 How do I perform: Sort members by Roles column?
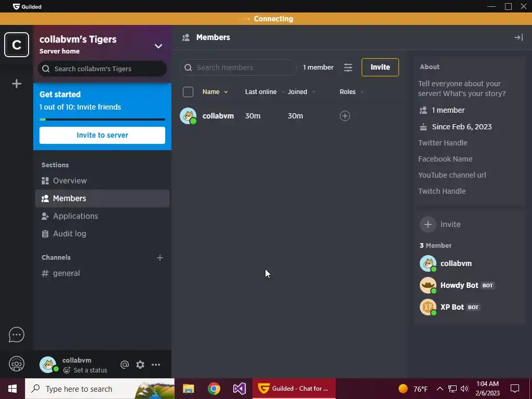351,92
